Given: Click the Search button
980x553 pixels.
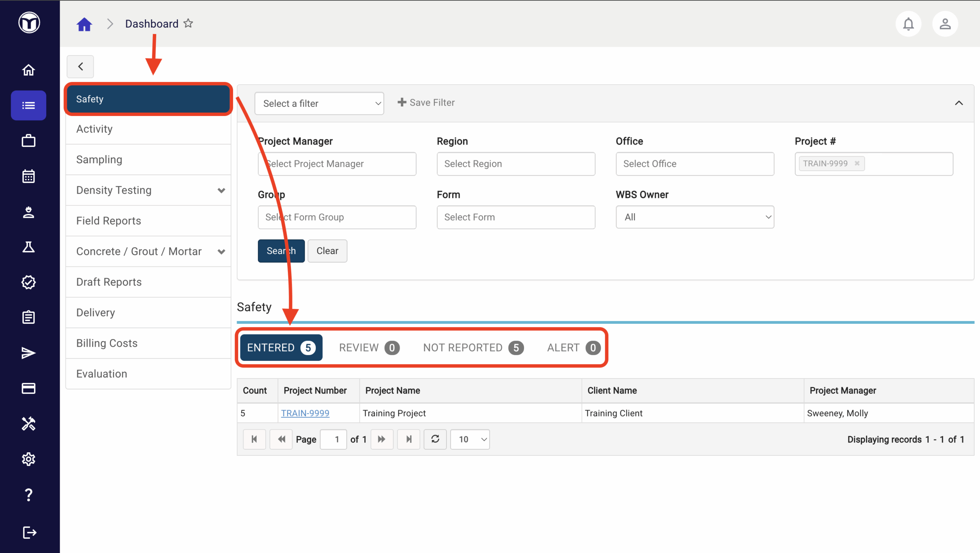Looking at the screenshot, I should pyautogui.click(x=281, y=251).
